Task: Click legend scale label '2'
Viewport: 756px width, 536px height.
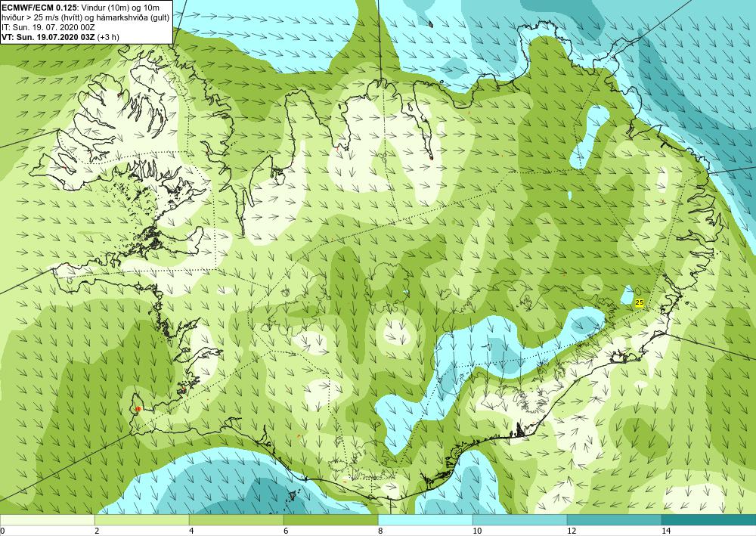Action: (x=97, y=531)
